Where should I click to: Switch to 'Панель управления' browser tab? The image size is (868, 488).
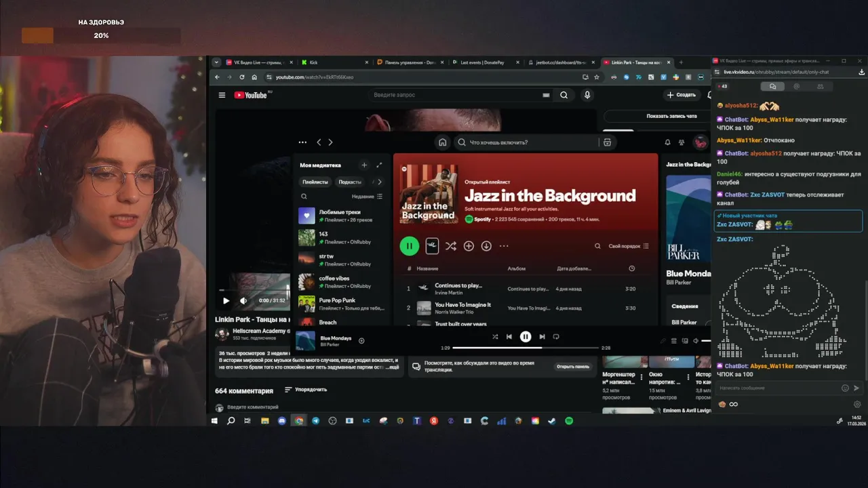(410, 62)
